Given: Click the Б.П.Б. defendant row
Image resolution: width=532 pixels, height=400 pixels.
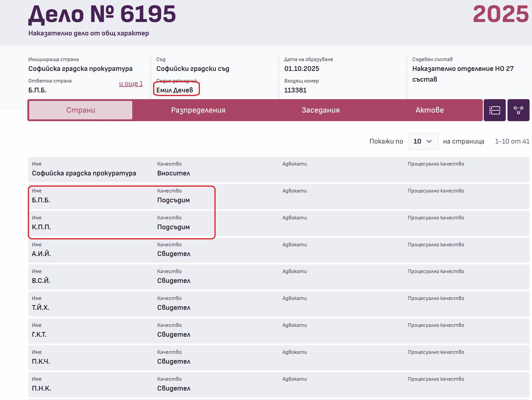Looking at the screenshot, I should tap(41, 200).
